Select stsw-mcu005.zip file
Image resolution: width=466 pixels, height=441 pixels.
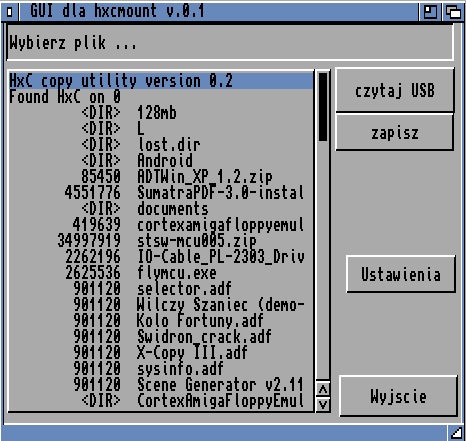[161, 241]
